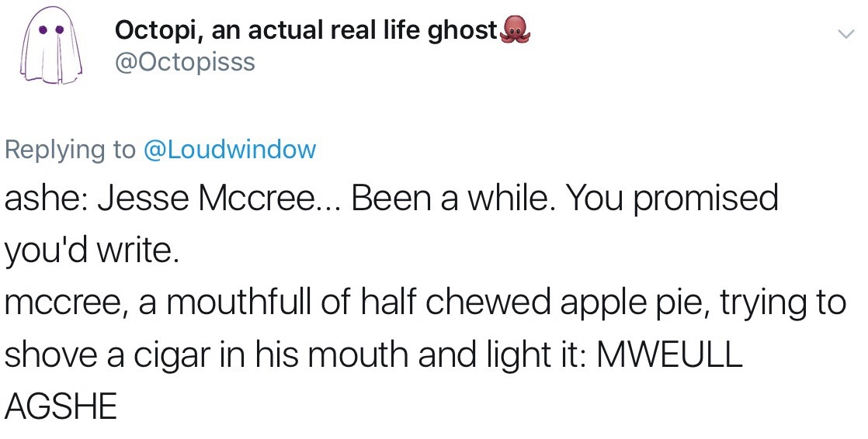
Task: Click the 'Replying to' label
Action: click(70, 149)
